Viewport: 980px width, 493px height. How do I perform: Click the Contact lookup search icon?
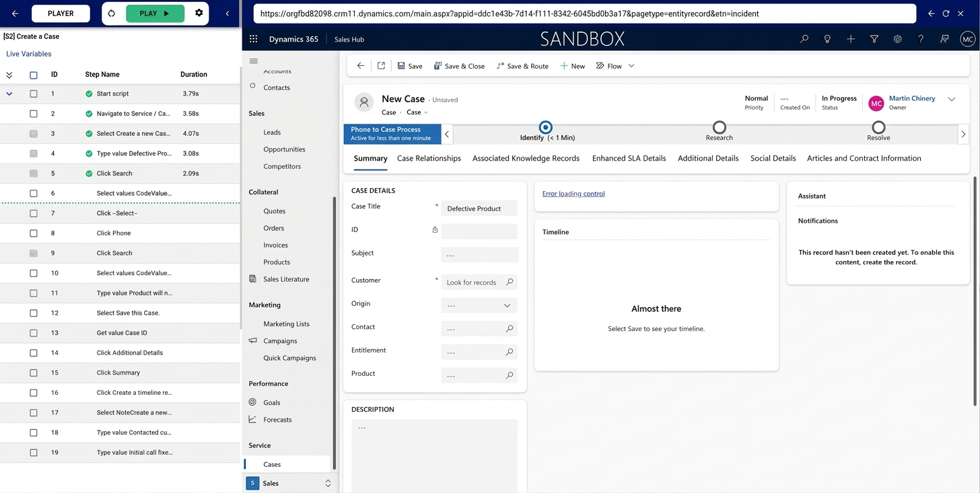click(x=510, y=329)
